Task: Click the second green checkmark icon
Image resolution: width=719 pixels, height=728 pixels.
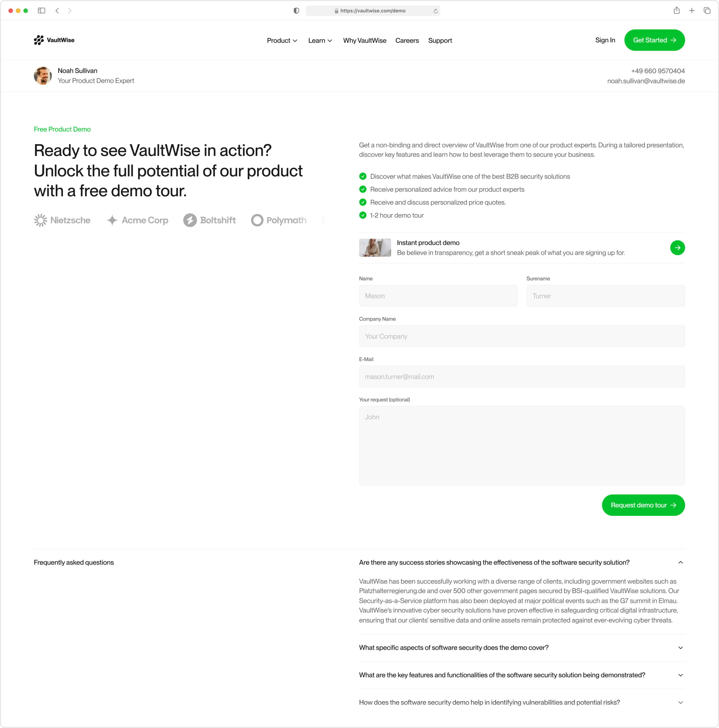Action: click(363, 189)
